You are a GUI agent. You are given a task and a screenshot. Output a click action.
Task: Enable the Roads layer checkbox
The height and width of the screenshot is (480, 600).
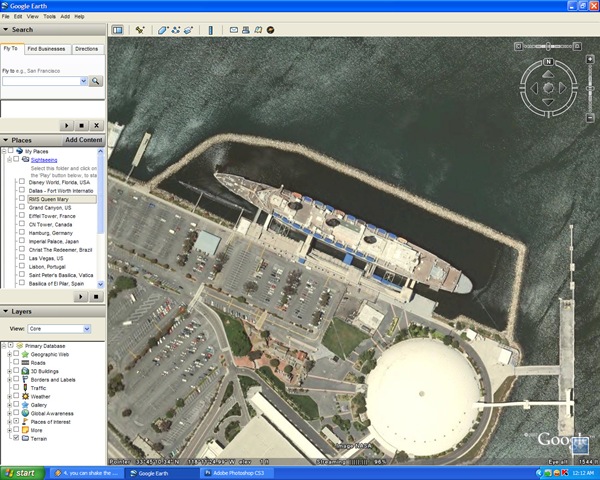point(15,362)
